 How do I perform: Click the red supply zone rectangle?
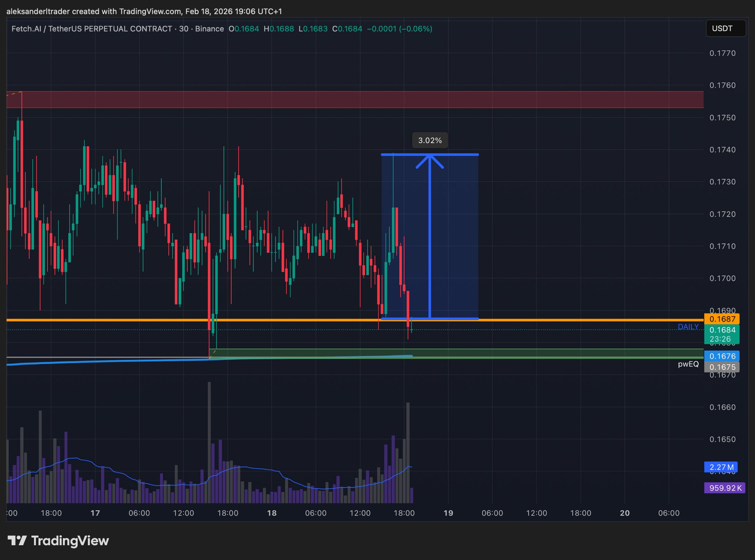point(354,100)
